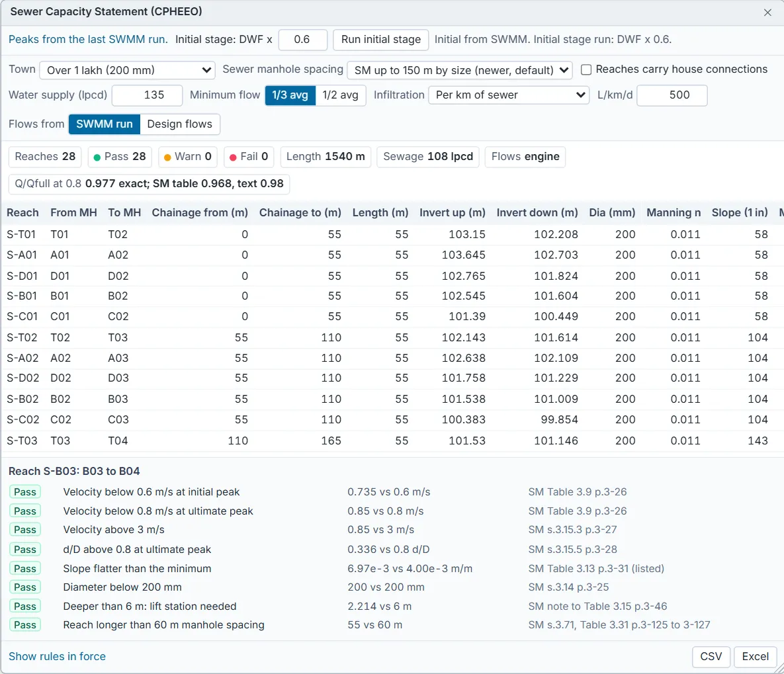Sort by the To MH column header

(124, 212)
